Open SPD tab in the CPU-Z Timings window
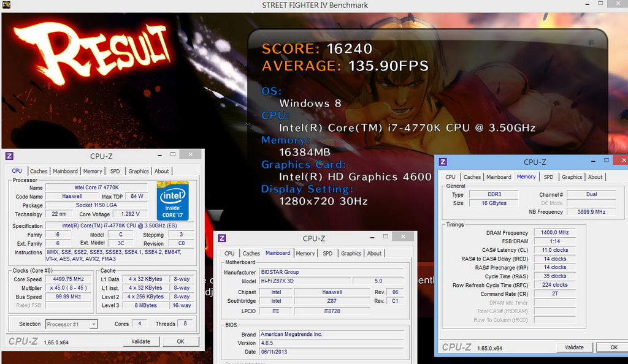Image resolution: width=628 pixels, height=364 pixels. 549,177
